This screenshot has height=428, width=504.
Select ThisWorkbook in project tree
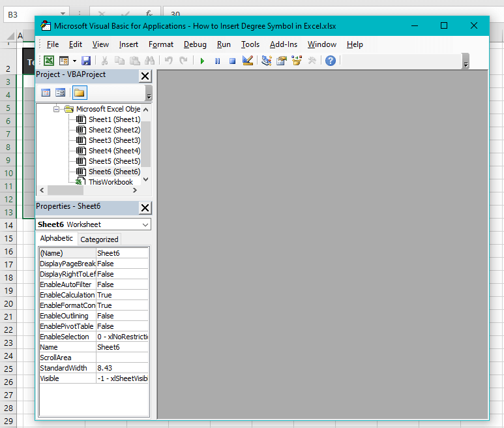coord(111,182)
